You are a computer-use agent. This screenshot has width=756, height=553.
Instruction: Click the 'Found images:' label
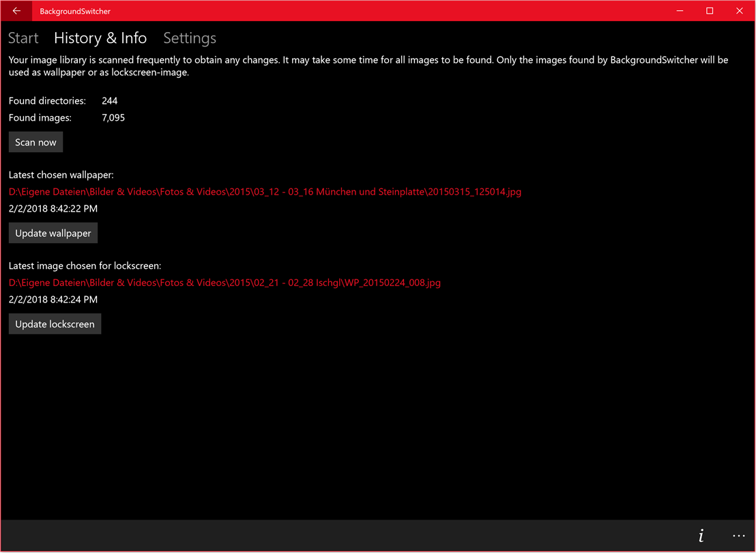click(40, 117)
